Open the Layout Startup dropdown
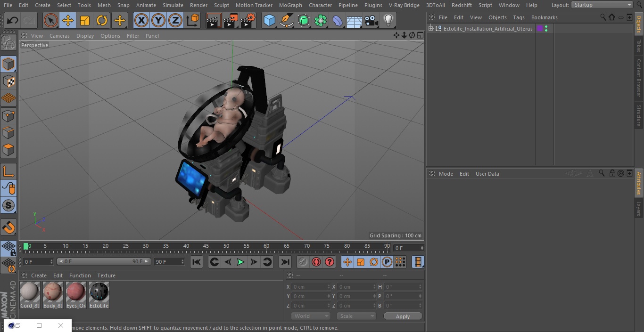The height and width of the screenshot is (332, 644). (602, 5)
